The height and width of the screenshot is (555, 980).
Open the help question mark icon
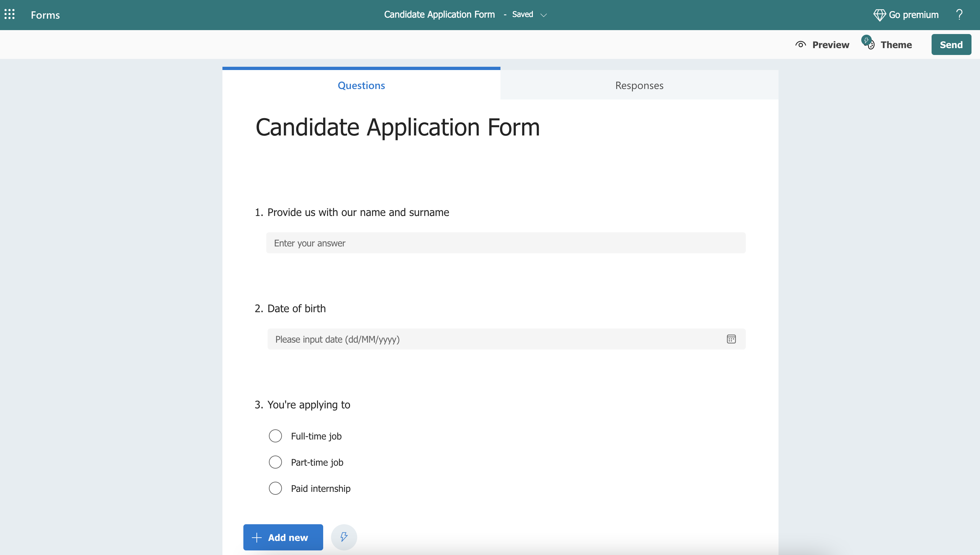click(x=959, y=14)
